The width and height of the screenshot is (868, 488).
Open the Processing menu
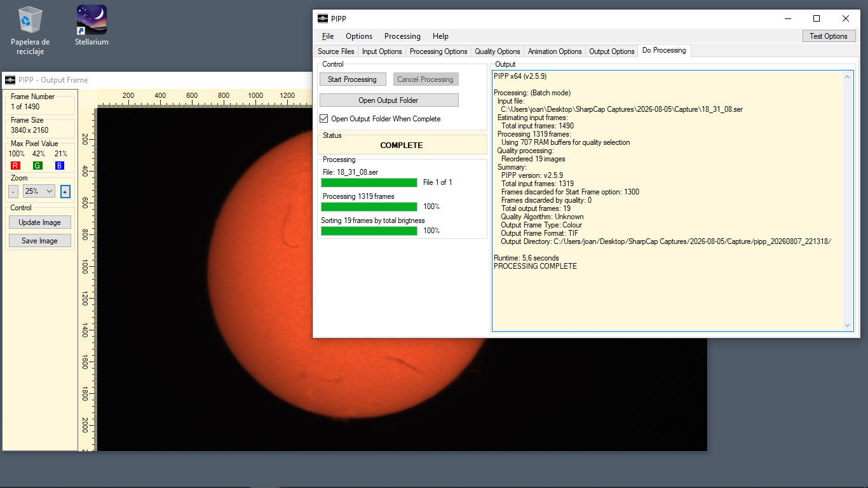click(x=402, y=36)
